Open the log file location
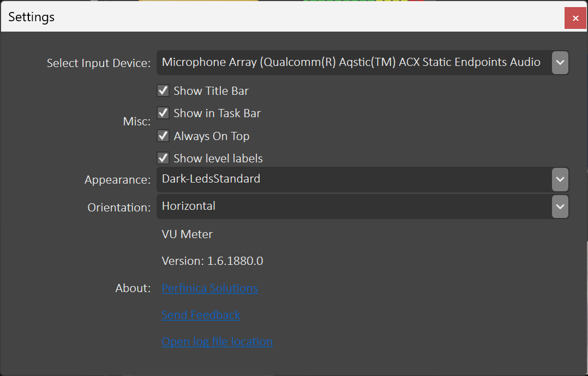 (x=217, y=342)
